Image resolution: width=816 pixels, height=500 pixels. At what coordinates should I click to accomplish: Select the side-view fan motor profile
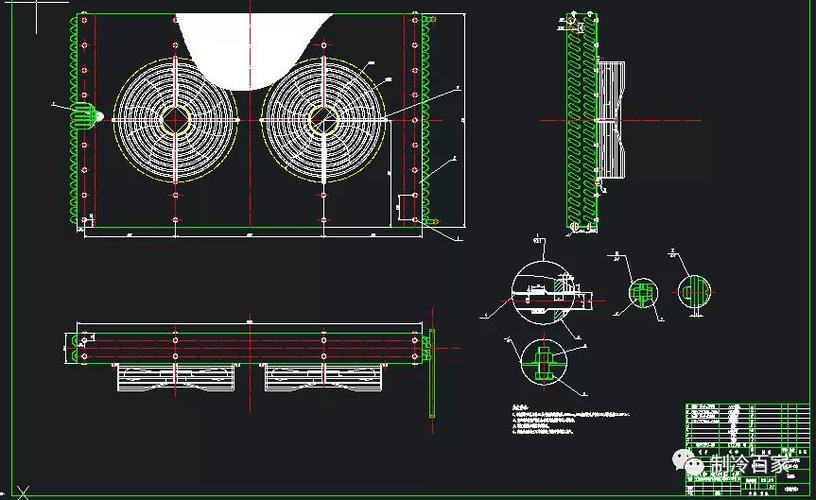[x=611, y=120]
